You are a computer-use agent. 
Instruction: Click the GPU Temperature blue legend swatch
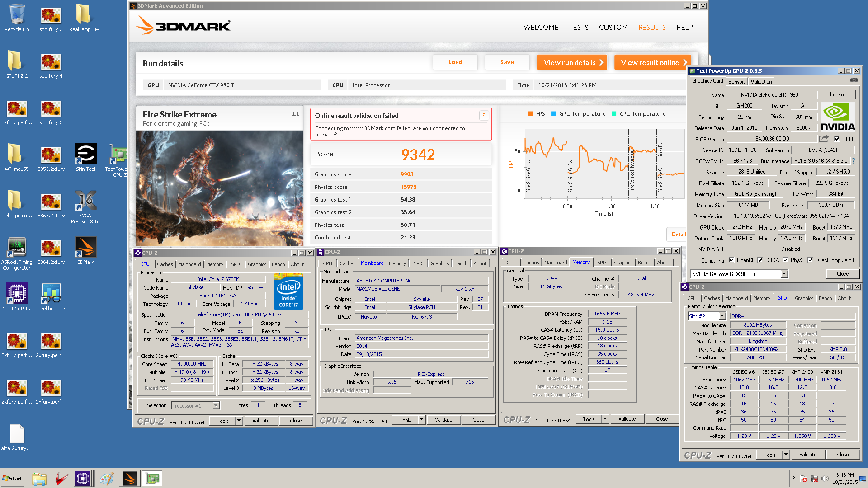(x=553, y=114)
